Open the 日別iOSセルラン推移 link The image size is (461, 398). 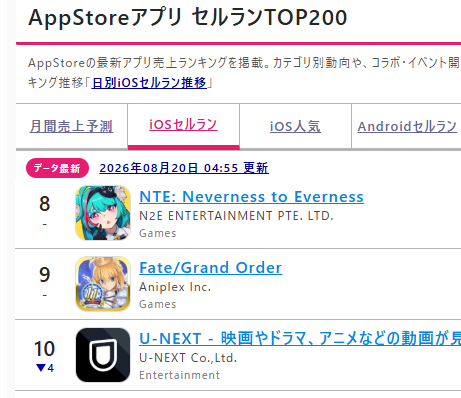(149, 83)
